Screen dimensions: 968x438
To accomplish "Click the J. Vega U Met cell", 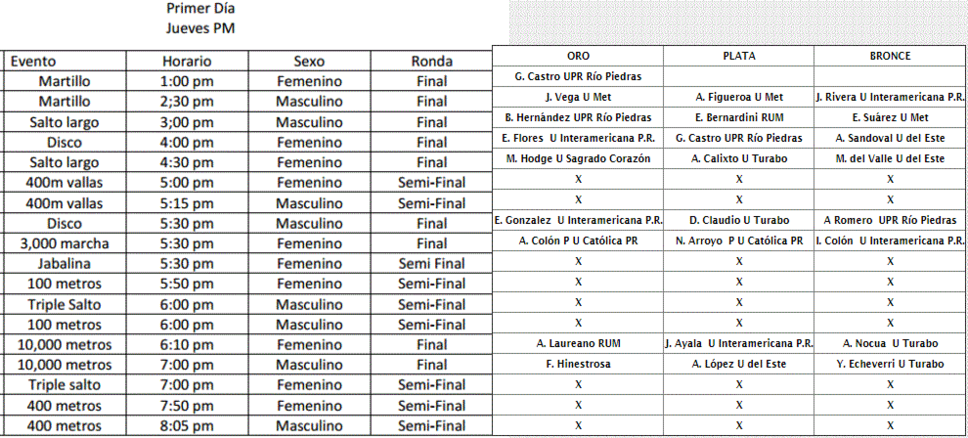I will point(578,97).
